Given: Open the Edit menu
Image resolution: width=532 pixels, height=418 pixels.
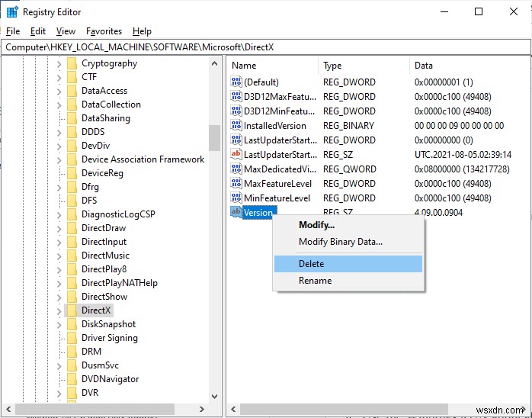Looking at the screenshot, I should pyautogui.click(x=37, y=31).
